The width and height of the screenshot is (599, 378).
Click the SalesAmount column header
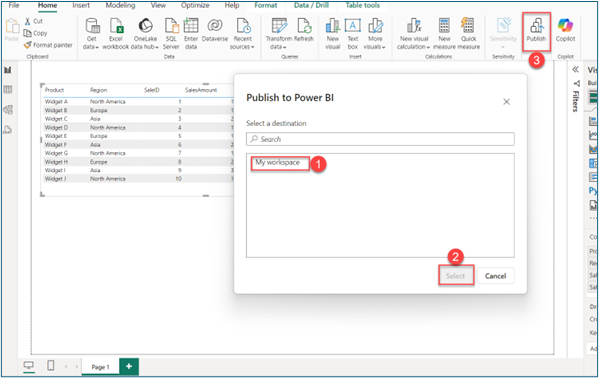[201, 90]
